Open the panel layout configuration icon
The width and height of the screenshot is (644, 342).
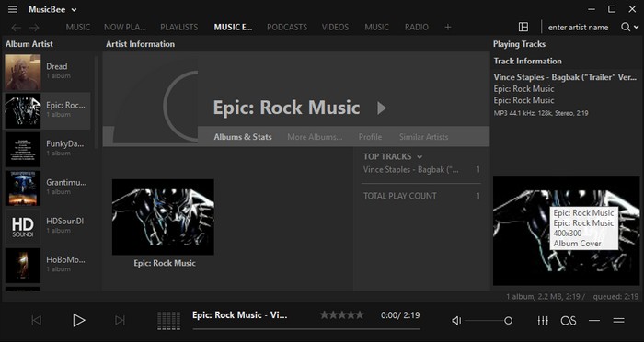[x=523, y=27]
